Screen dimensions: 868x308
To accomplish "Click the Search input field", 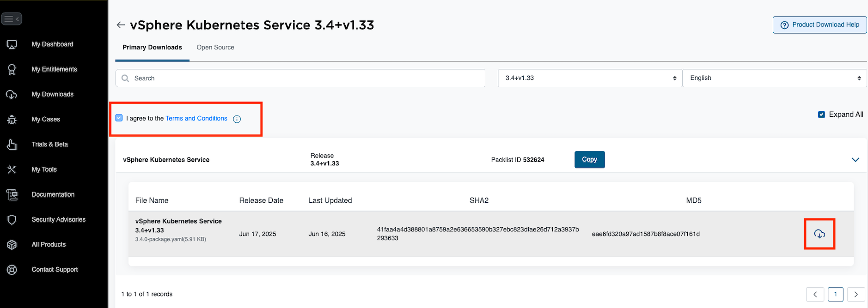I will (x=300, y=78).
